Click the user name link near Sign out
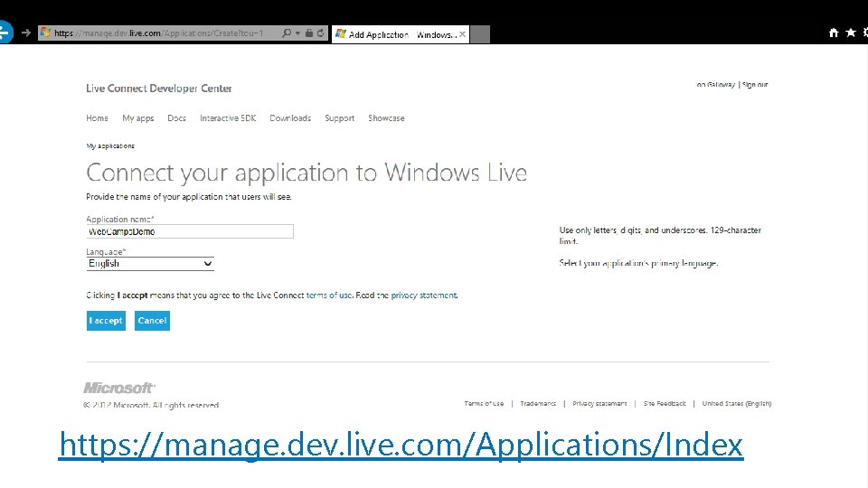Screen dimensions: 868x488 [x=716, y=85]
